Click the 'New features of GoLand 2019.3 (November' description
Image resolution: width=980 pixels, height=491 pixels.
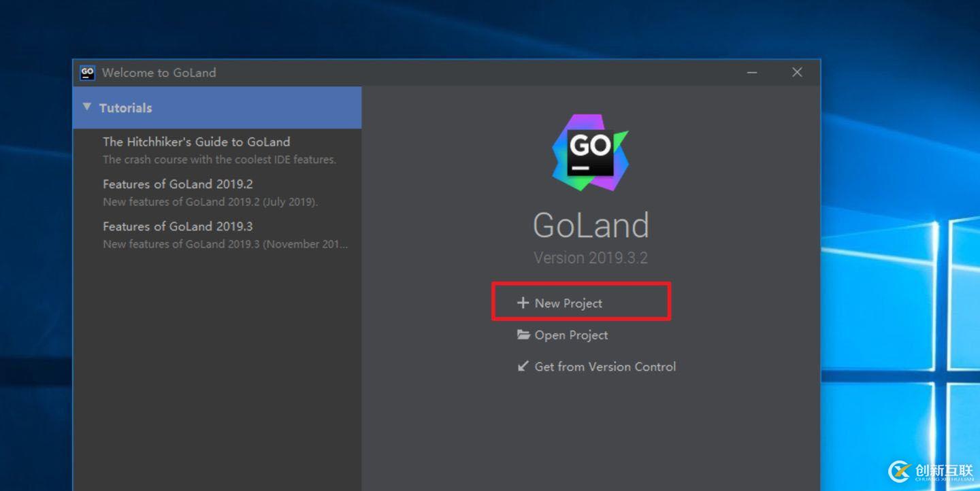point(225,244)
